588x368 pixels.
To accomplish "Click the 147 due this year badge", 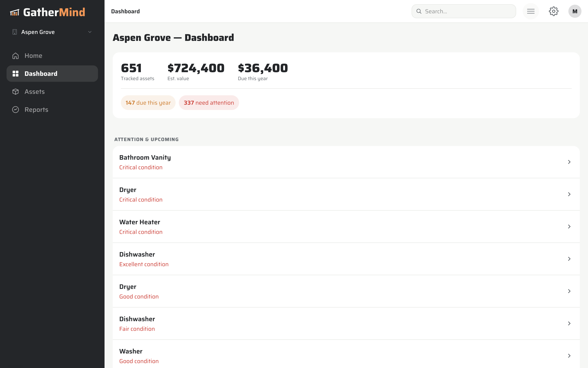I will tap(148, 103).
